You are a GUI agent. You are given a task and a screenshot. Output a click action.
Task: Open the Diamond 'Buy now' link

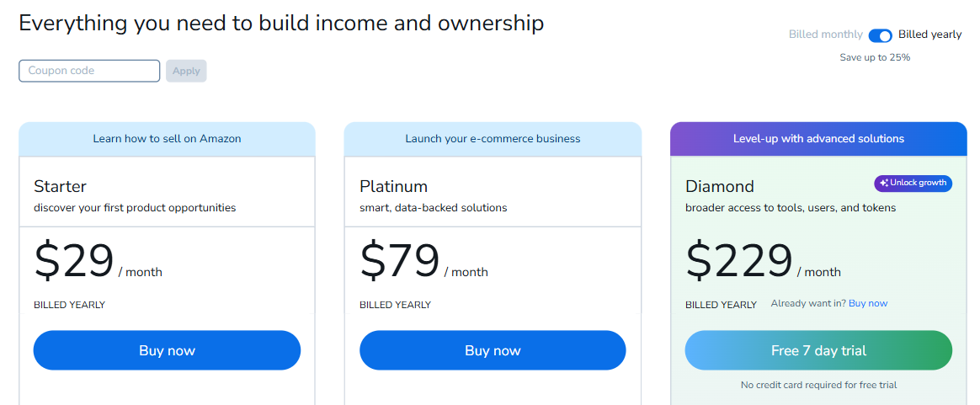point(867,303)
